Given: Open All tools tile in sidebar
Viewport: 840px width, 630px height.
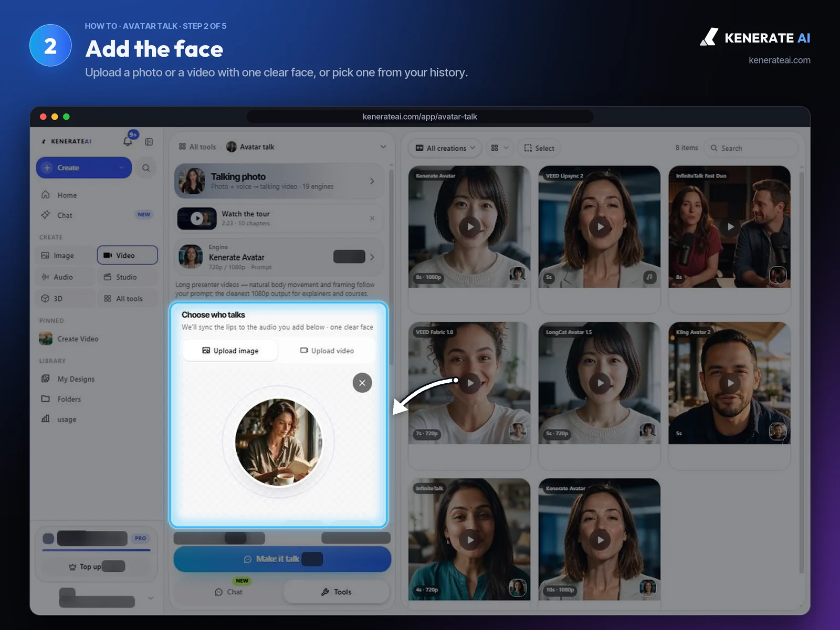Looking at the screenshot, I should click(128, 298).
